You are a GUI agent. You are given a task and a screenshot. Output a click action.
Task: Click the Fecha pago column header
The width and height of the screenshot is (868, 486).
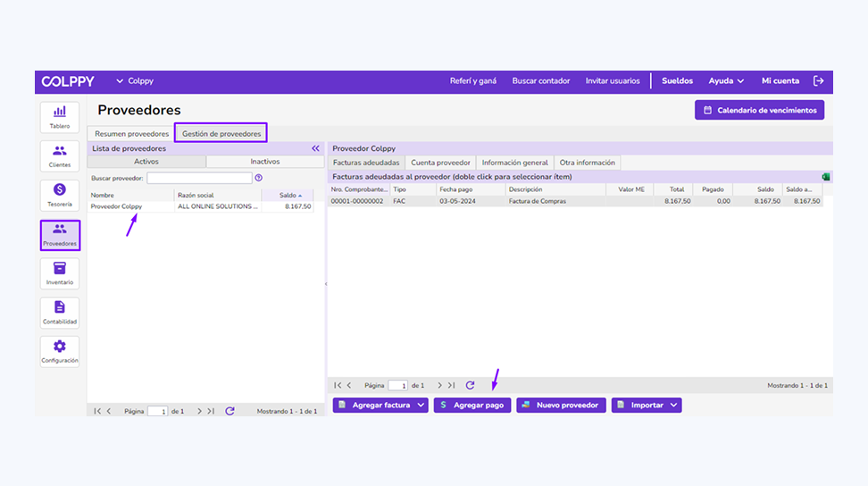click(x=472, y=189)
